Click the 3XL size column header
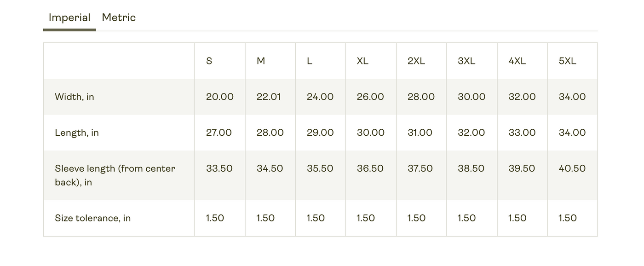This screenshot has height=266, width=644. (466, 61)
